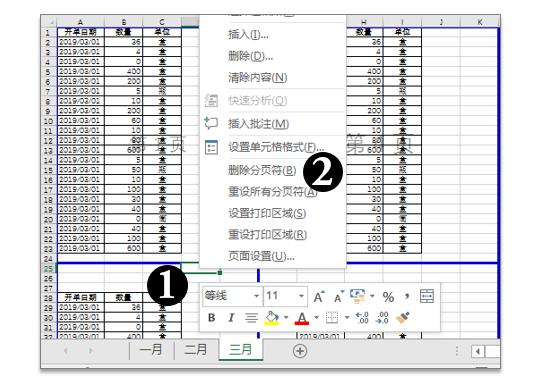Screen dimensions: 543x384
Task: Add a new sheet with plus button
Action: tap(300, 351)
